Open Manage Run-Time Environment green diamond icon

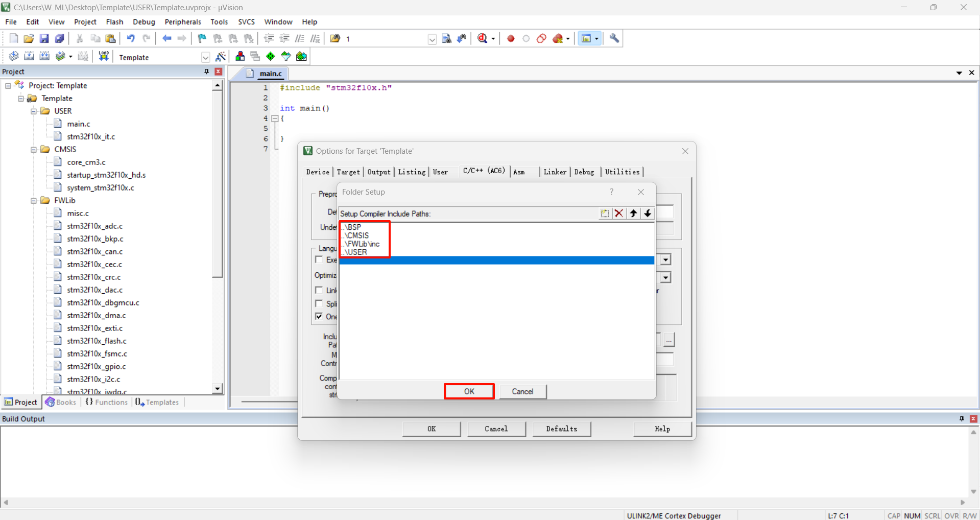[271, 56]
